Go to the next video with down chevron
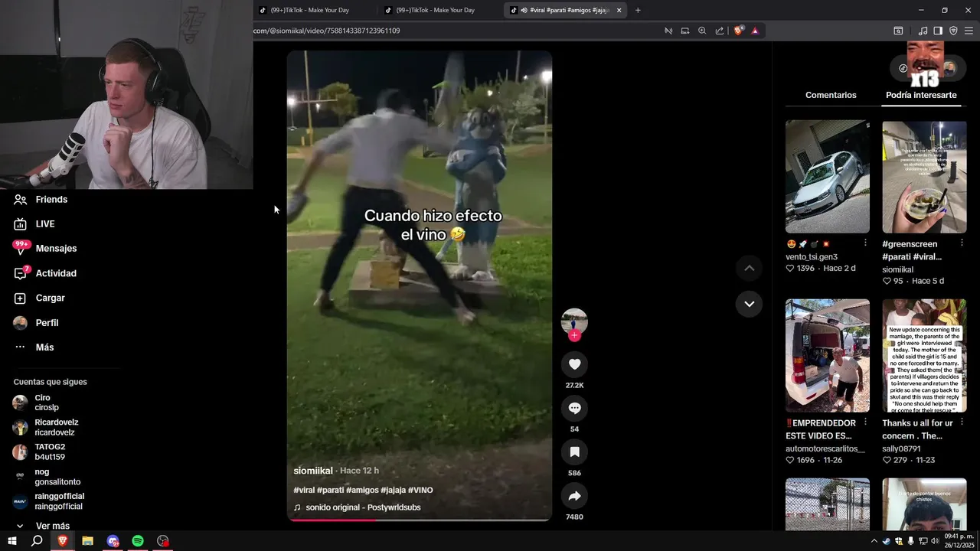The height and width of the screenshot is (551, 980). coord(749,304)
